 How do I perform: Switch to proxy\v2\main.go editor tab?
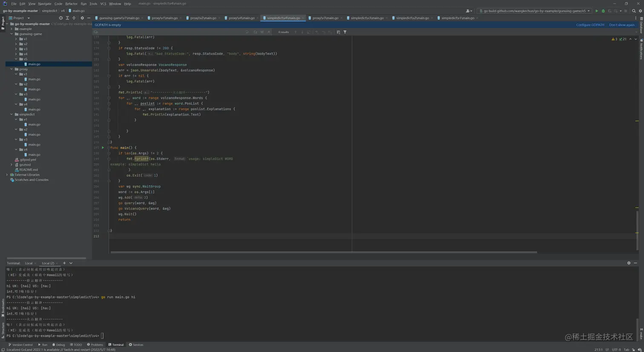click(x=203, y=18)
